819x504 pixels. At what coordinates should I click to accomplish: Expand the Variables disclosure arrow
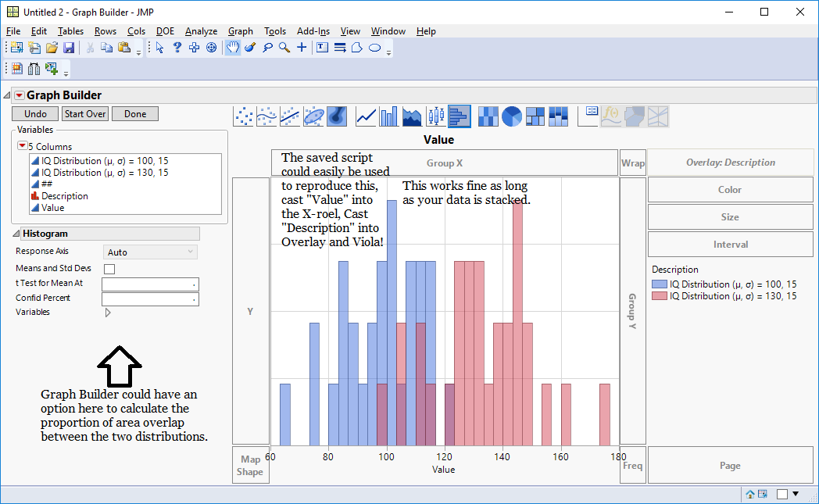pyautogui.click(x=108, y=312)
